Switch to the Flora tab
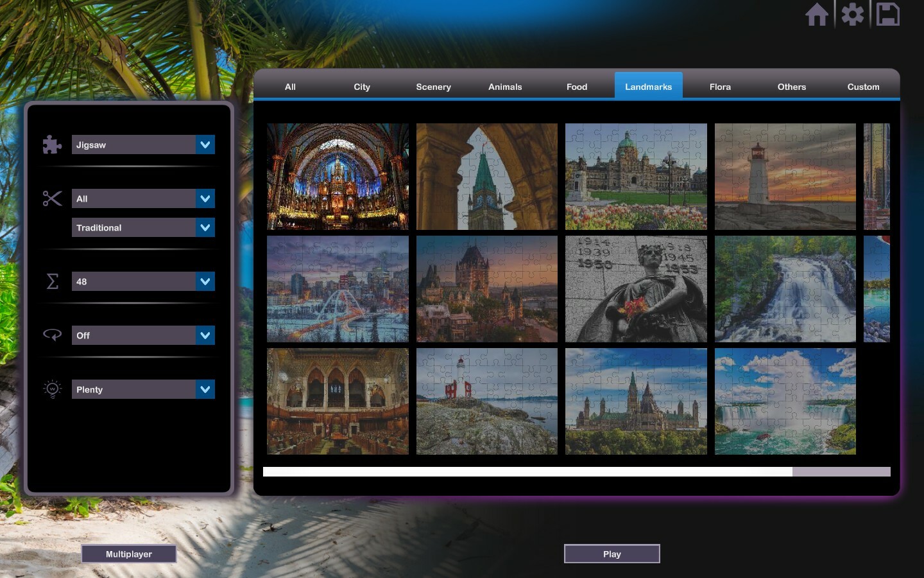Viewport: 924px width, 578px height. pyautogui.click(x=720, y=86)
